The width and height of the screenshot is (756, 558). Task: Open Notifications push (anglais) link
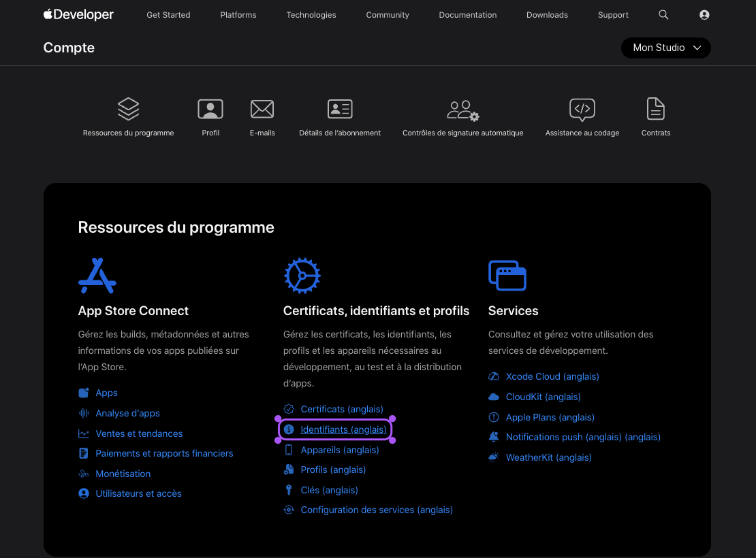pos(583,437)
